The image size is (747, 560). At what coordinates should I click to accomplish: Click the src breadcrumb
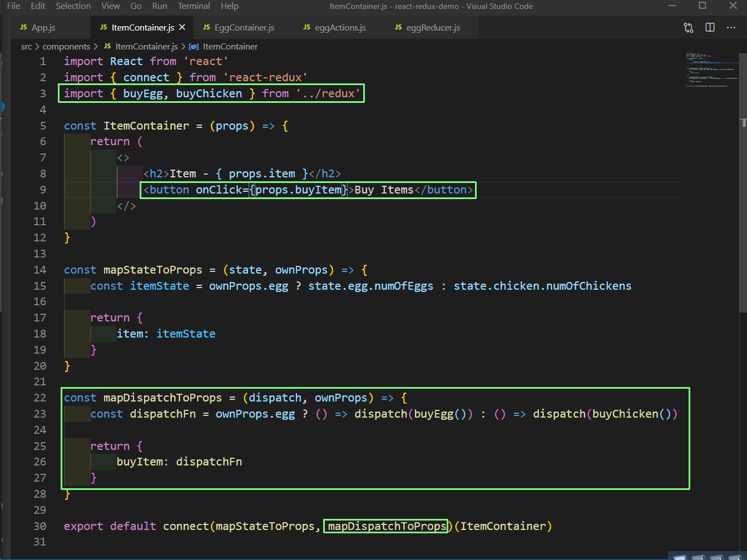[27, 47]
